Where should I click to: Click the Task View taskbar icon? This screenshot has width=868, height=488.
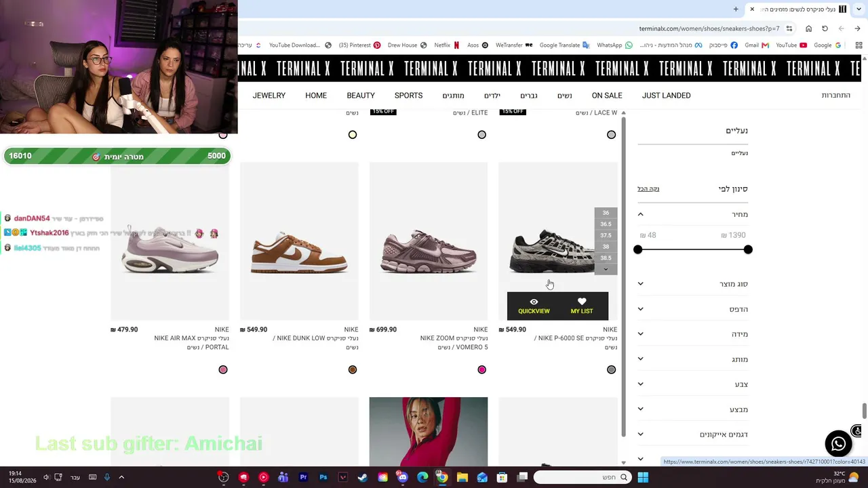pos(522,477)
